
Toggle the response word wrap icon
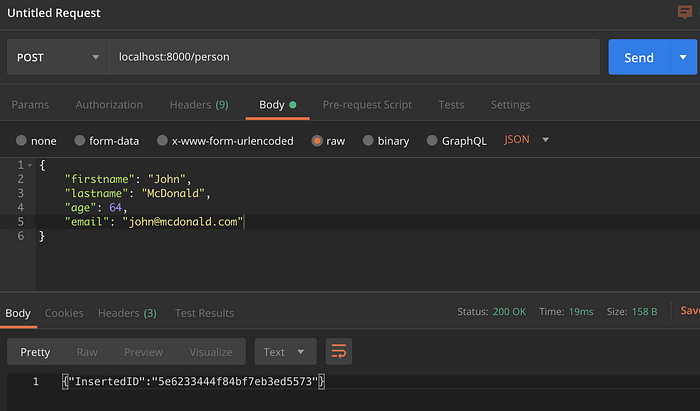coord(339,352)
